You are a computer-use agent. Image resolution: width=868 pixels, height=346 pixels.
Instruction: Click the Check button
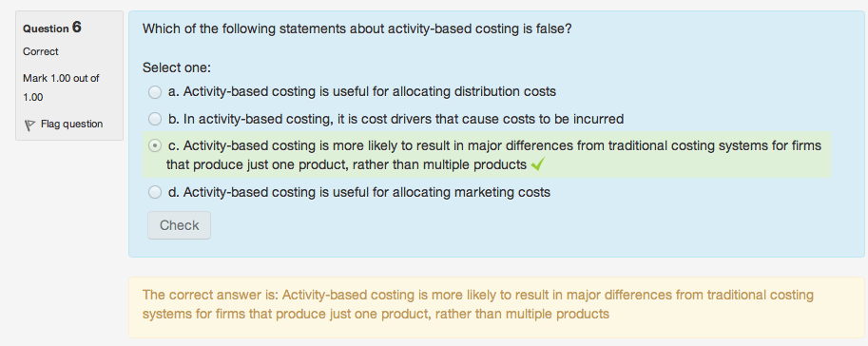point(179,225)
